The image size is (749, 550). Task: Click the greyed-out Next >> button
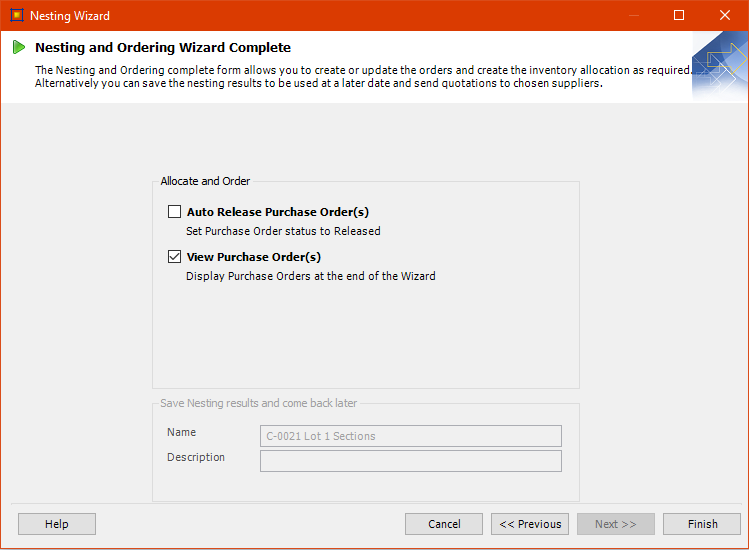tap(615, 524)
